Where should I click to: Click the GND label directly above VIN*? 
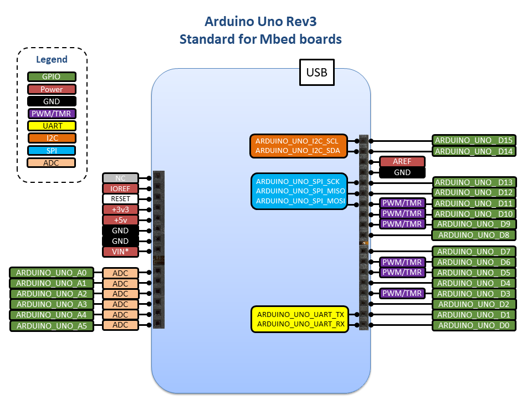coord(120,241)
